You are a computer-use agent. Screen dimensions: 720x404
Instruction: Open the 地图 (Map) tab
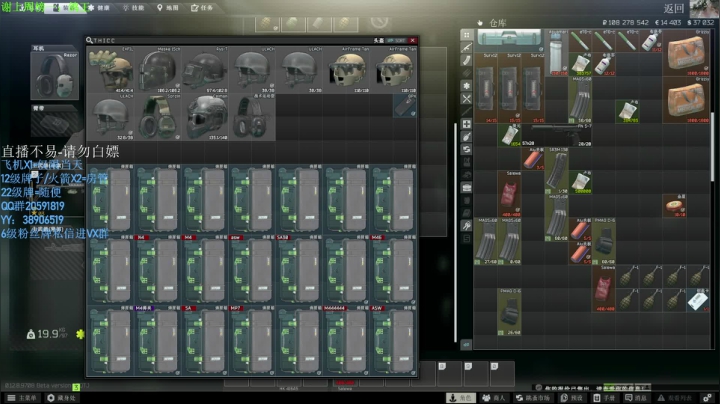tap(168, 7)
